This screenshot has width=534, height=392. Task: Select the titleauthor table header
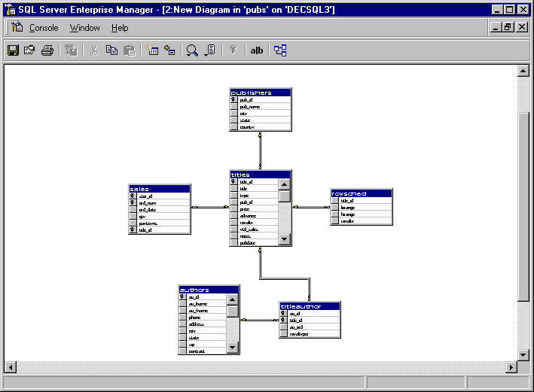pos(310,306)
